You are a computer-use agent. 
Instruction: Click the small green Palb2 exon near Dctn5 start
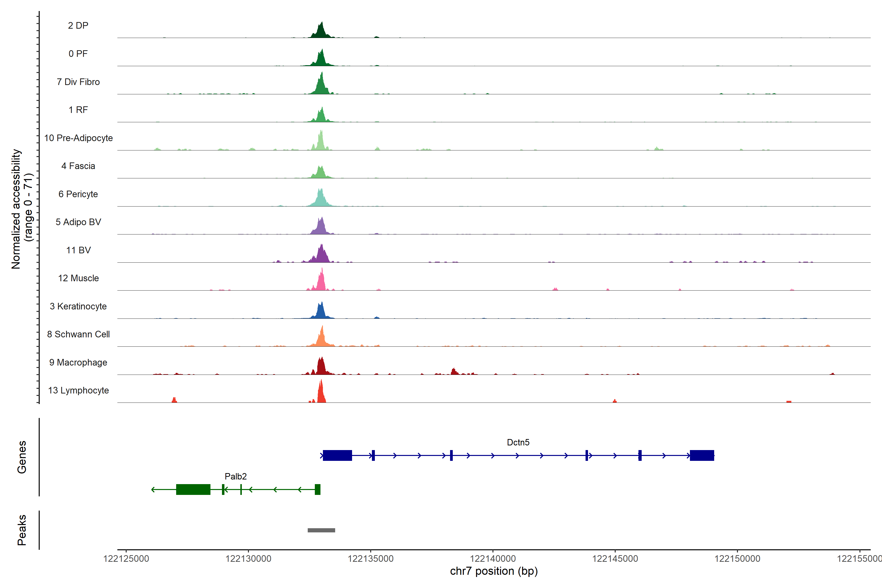coord(318,489)
